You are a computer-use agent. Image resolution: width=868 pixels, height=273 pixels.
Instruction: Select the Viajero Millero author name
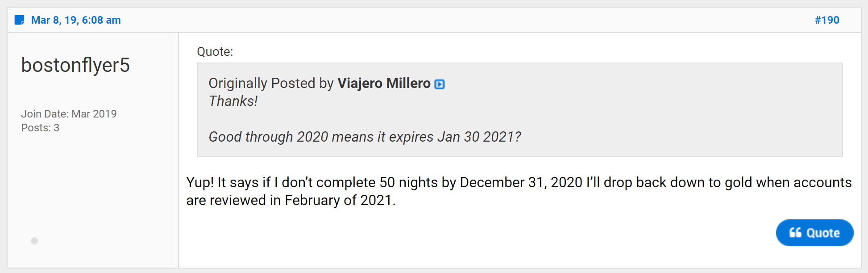tap(384, 83)
